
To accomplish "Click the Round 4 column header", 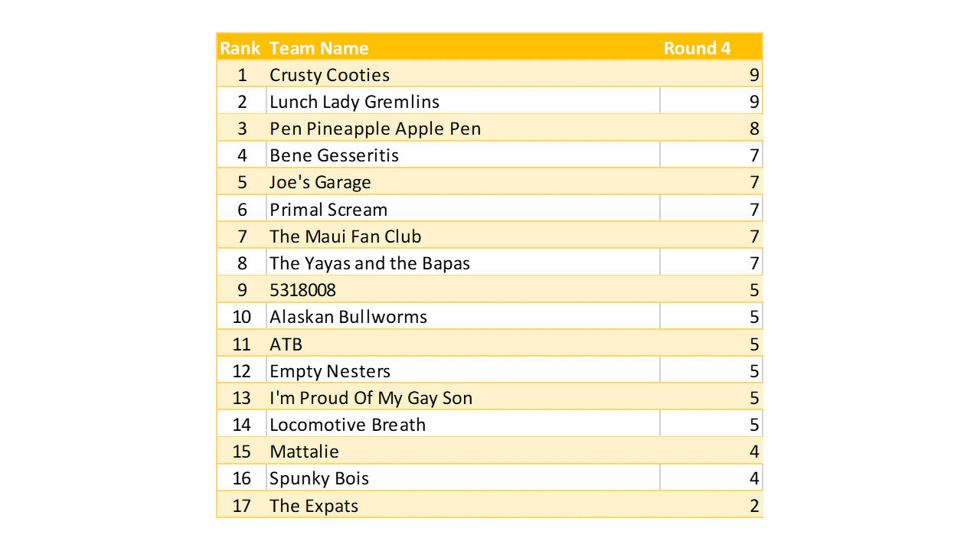I will (697, 48).
